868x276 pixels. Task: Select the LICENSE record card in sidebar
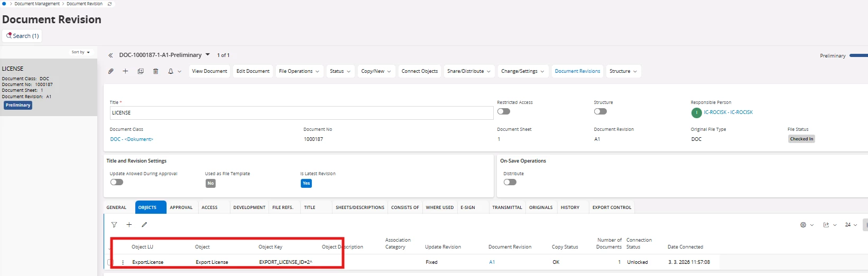tap(49, 87)
